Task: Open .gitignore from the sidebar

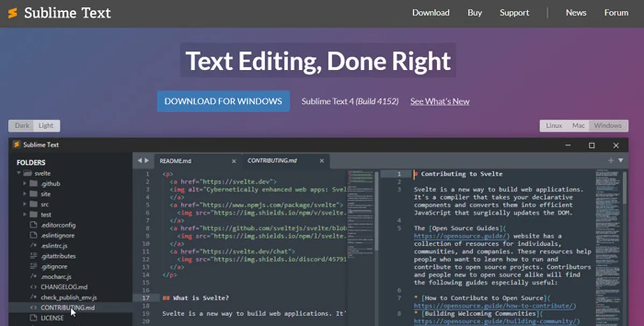Action: 54,266
